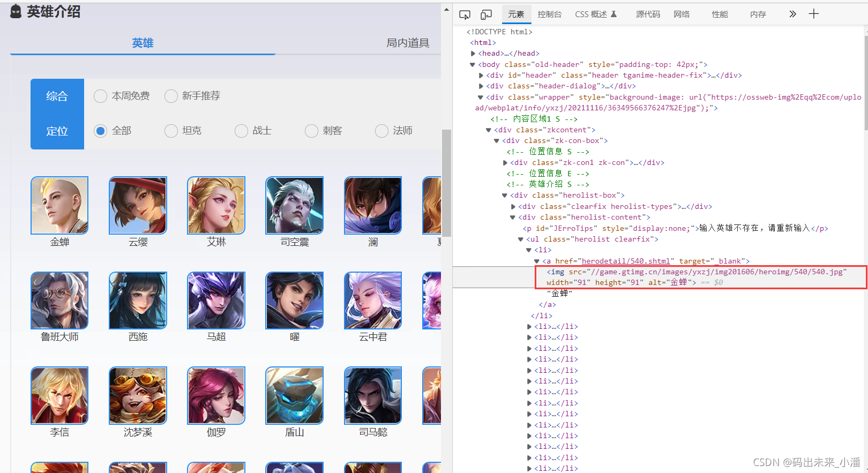Collapse the wrapper div node
This screenshot has height=473, width=868.
[481, 97]
